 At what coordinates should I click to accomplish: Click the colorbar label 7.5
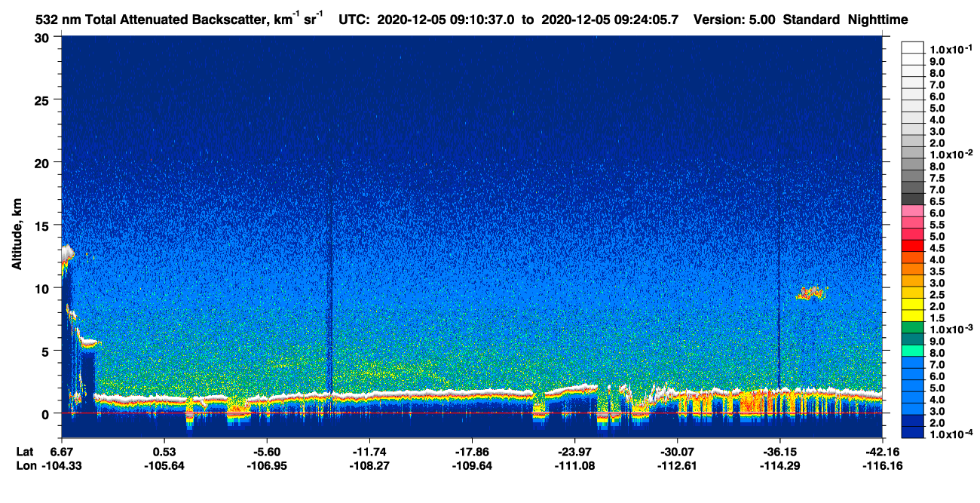pyautogui.click(x=936, y=177)
